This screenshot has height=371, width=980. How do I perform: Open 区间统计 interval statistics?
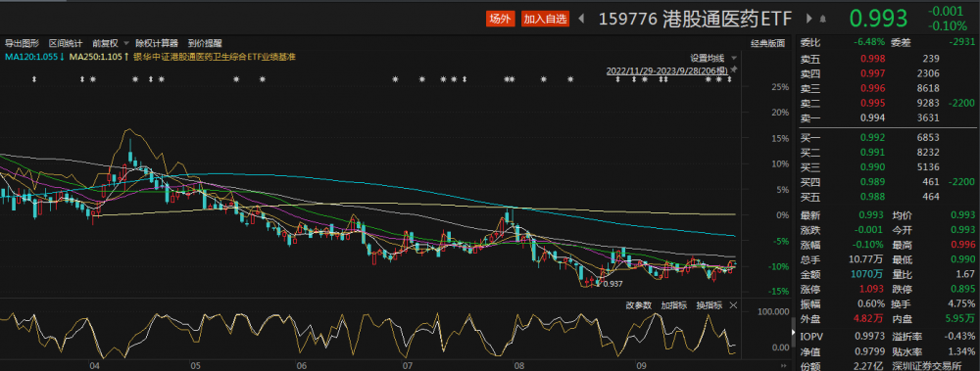[66, 43]
